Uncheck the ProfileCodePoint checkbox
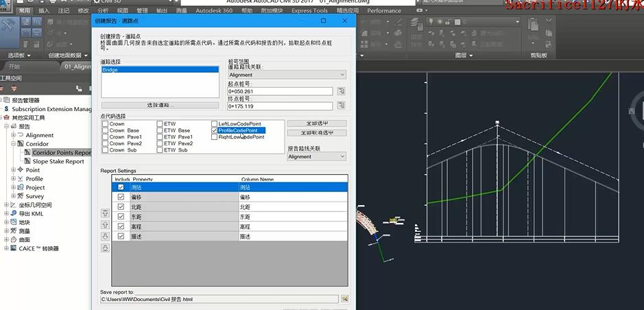This screenshot has height=310, width=644. click(215, 130)
